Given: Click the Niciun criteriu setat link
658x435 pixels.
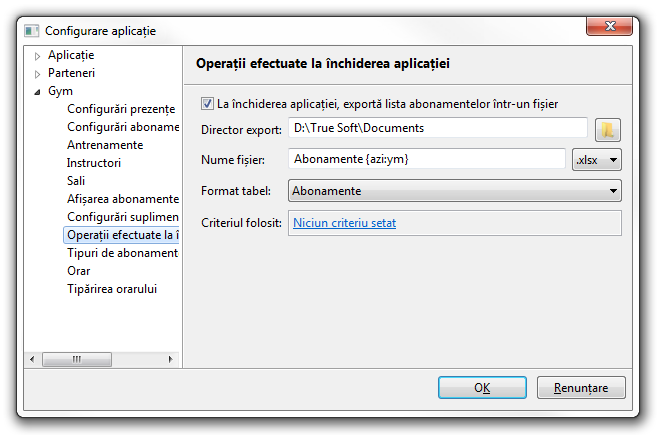Looking at the screenshot, I should (x=344, y=222).
